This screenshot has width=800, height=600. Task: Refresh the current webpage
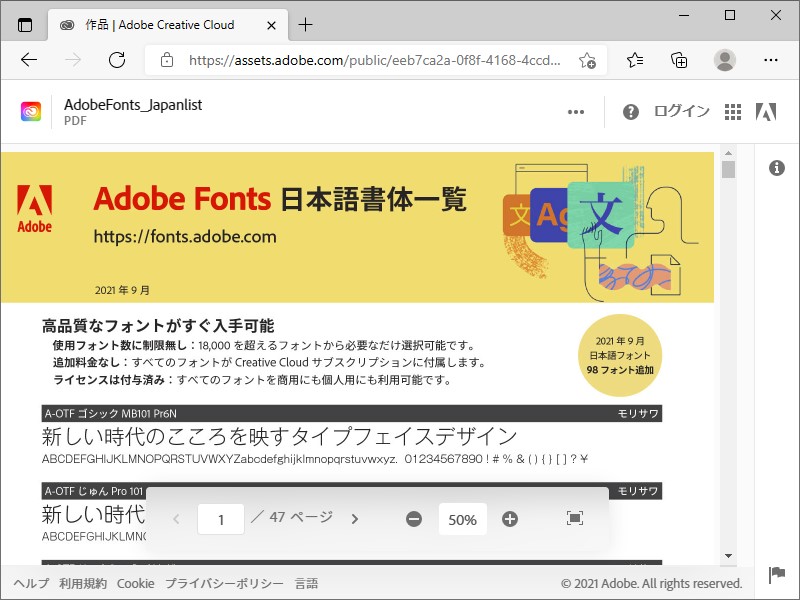pos(117,60)
